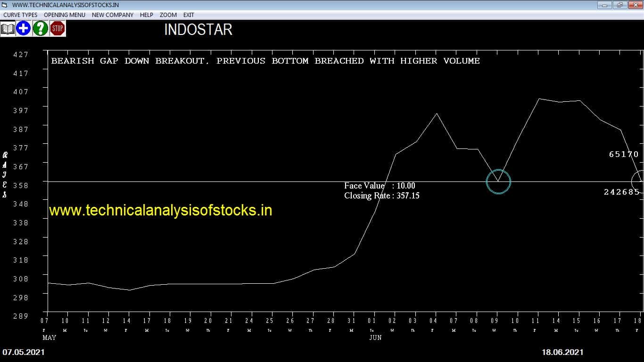Image resolution: width=644 pixels, height=362 pixels.
Task: Click the circle marker at the chart's right edge
Action: point(638,181)
